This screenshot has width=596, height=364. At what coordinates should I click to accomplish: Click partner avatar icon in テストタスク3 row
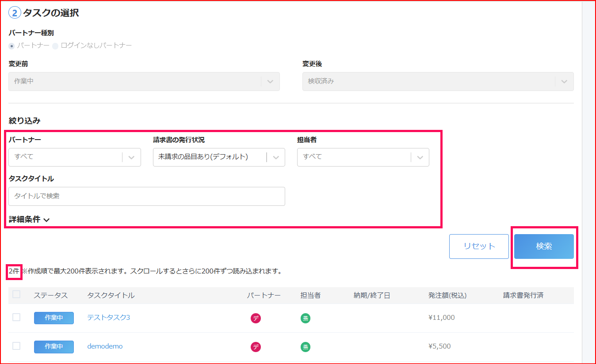pyautogui.click(x=256, y=318)
